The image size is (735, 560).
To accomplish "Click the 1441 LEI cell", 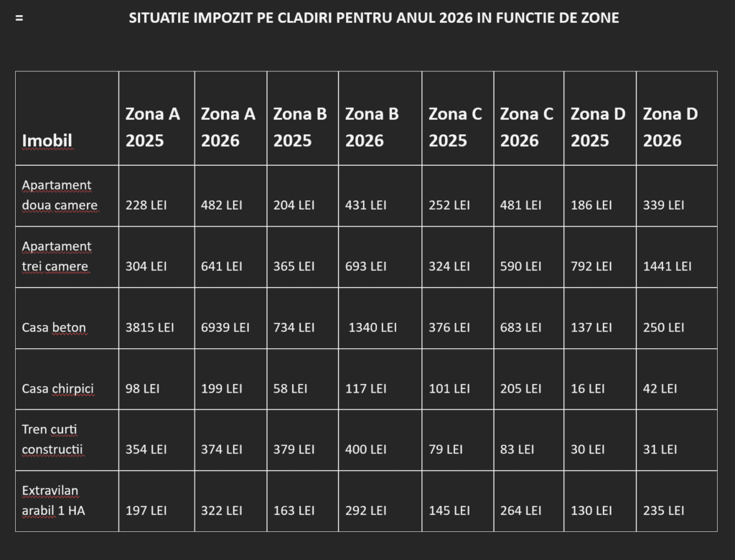I will pos(667,266).
